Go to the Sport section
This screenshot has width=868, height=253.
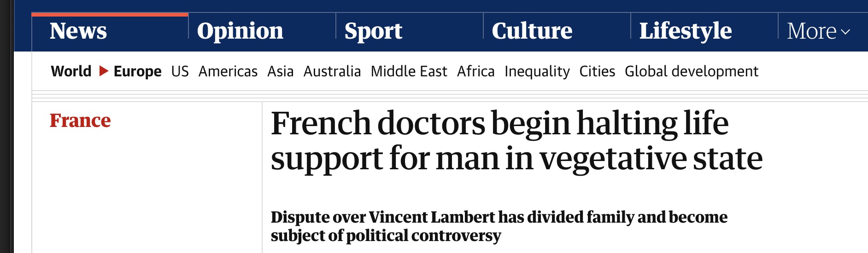(373, 31)
